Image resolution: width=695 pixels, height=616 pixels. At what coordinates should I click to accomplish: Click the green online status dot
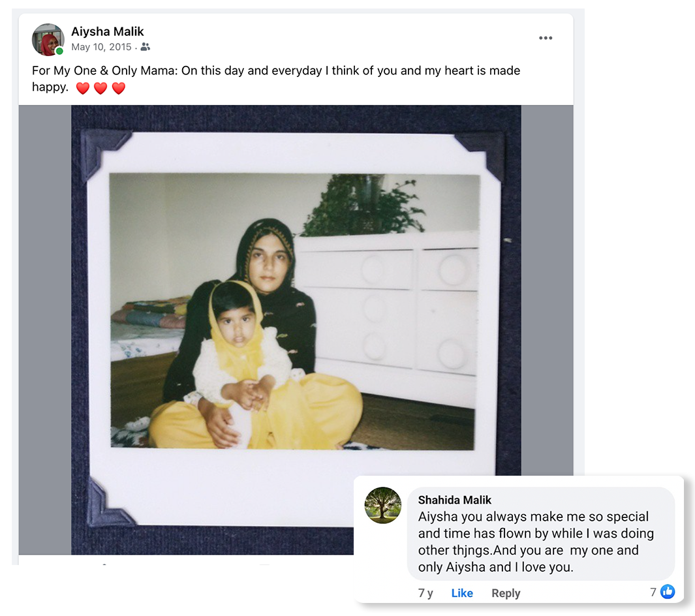pos(59,51)
